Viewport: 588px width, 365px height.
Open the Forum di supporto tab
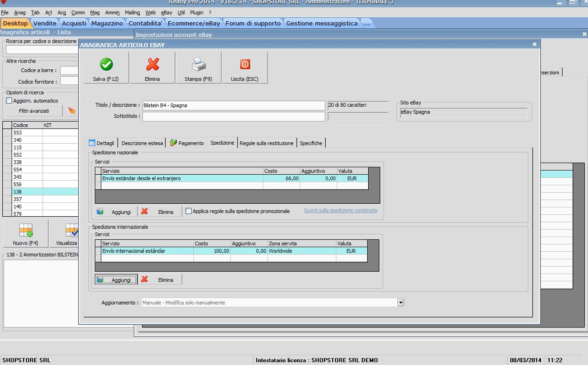[x=253, y=23]
